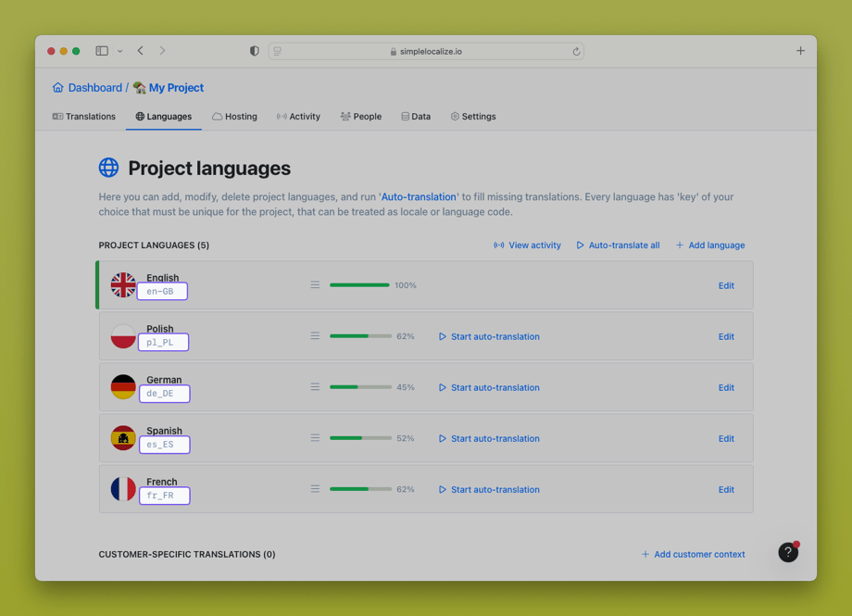Reload the page with the refresh icon
Viewport: 852px width, 616px height.
point(576,52)
